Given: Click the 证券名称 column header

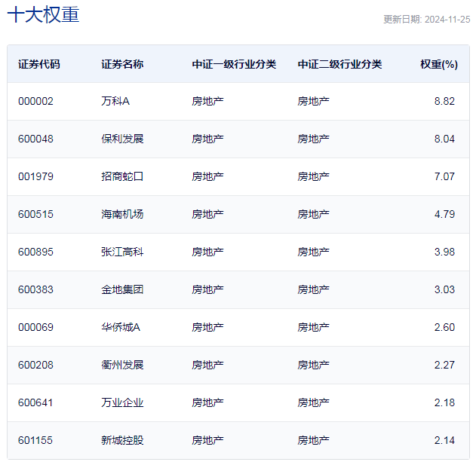Looking at the screenshot, I should [122, 64].
